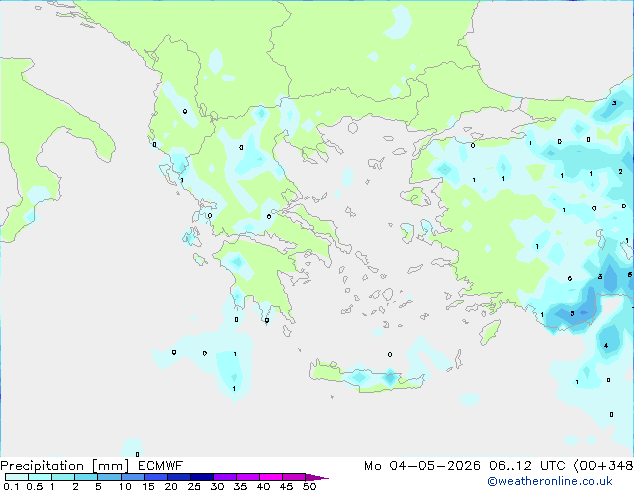Click the legend label '0.1'
Image resolution: width=634 pixels, height=490 pixels.
pyautogui.click(x=11, y=486)
